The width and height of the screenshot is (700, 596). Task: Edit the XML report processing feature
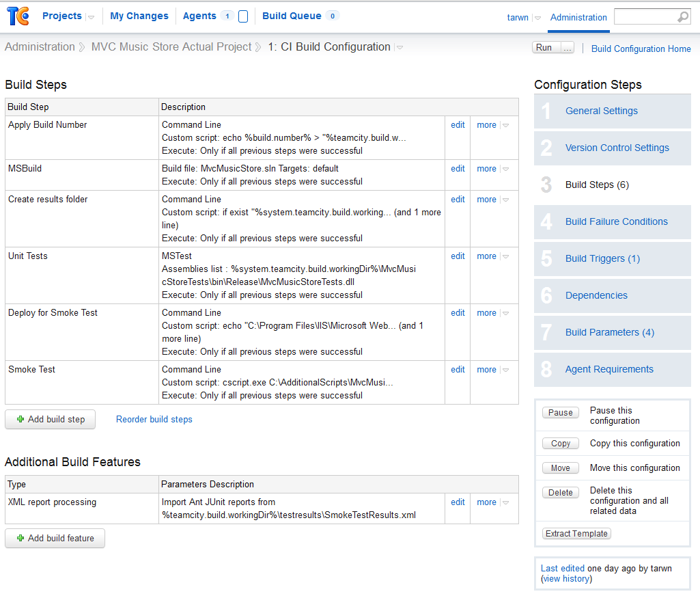tap(458, 502)
